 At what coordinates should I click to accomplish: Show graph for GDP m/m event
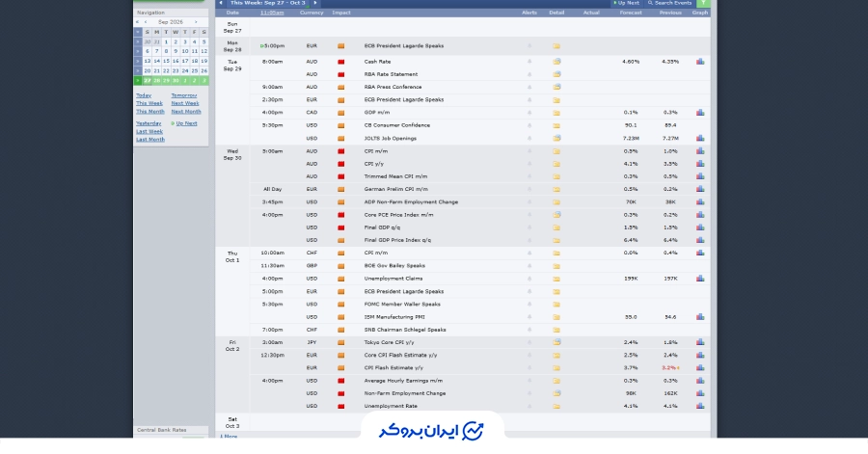coord(700,112)
